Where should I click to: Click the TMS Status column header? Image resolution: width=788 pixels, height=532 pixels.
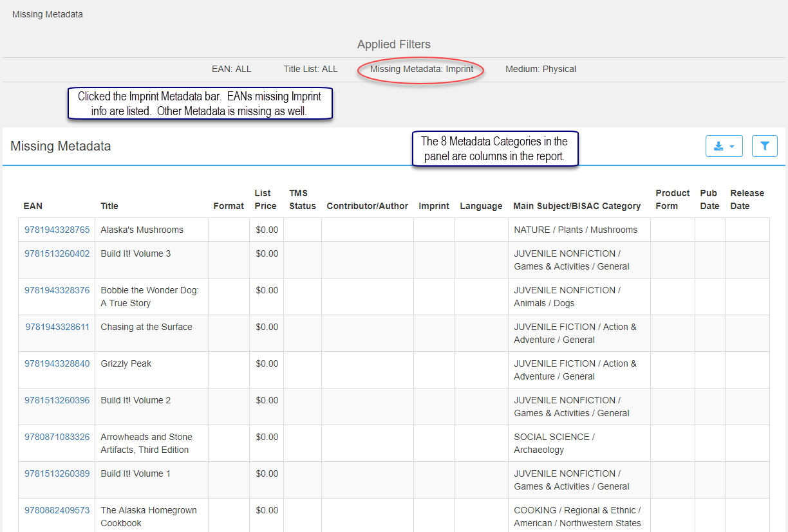[303, 199]
